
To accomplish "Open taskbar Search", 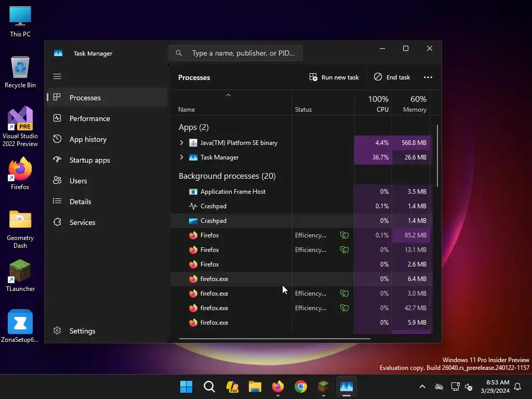I will [x=209, y=387].
